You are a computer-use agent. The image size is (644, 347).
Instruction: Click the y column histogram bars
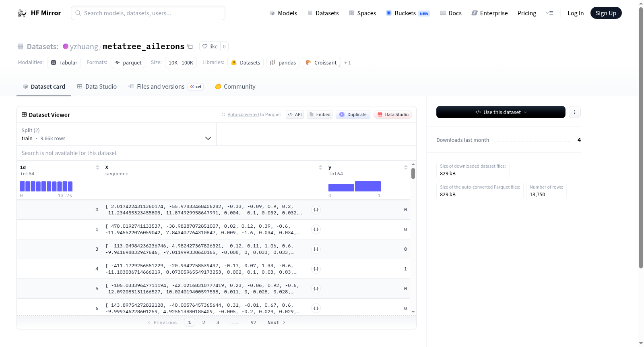[355, 186]
